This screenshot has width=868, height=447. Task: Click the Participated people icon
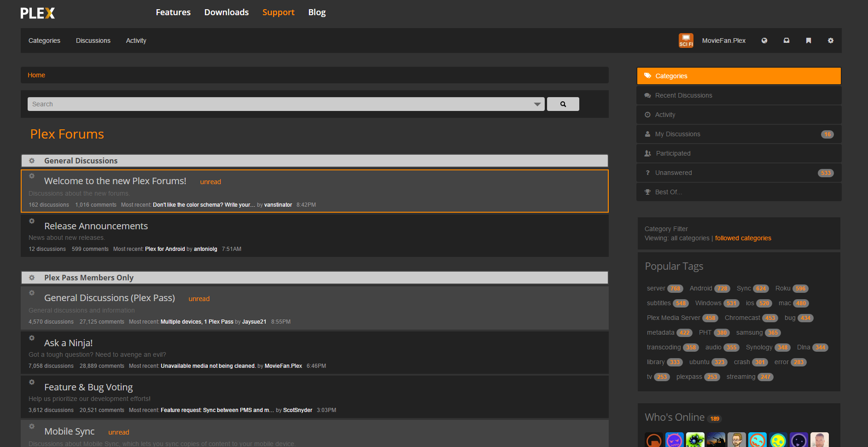[648, 153]
